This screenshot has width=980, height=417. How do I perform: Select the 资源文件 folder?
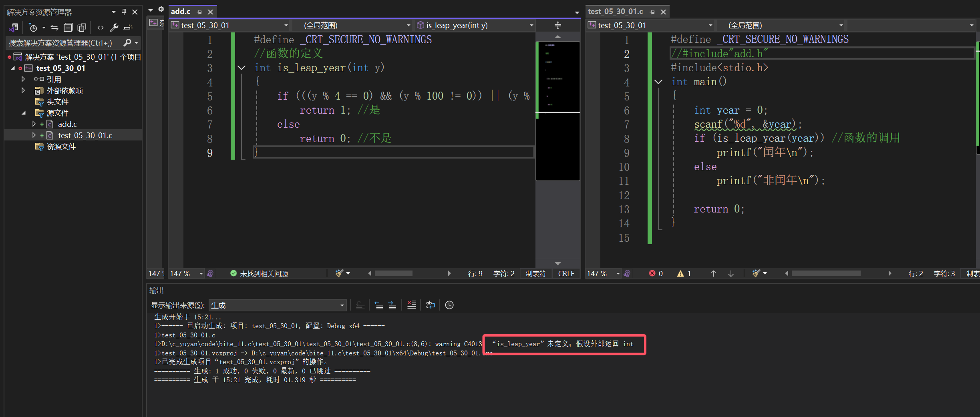click(61, 146)
